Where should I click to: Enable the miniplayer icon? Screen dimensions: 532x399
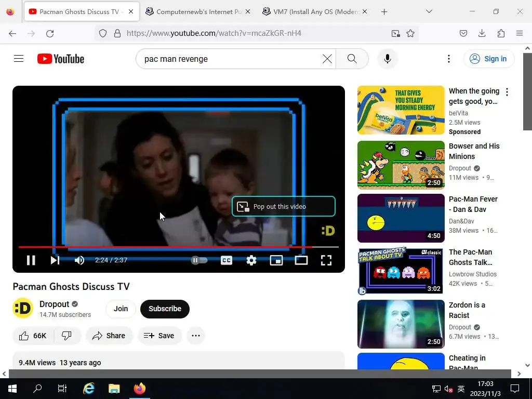pyautogui.click(x=276, y=260)
